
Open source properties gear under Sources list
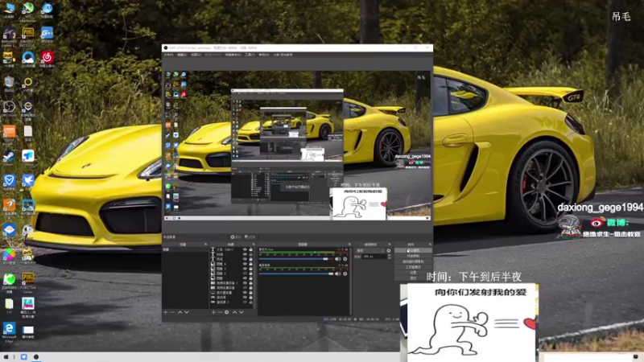pos(227,312)
